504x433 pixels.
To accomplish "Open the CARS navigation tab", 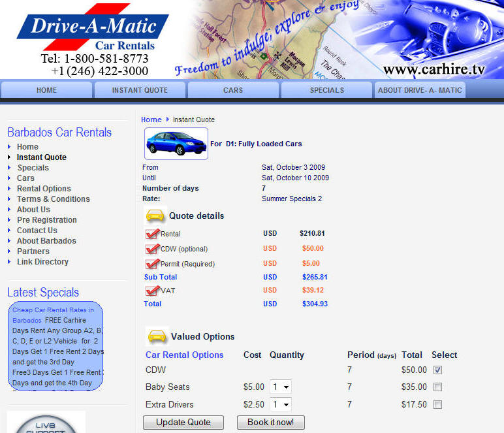I will 233,90.
